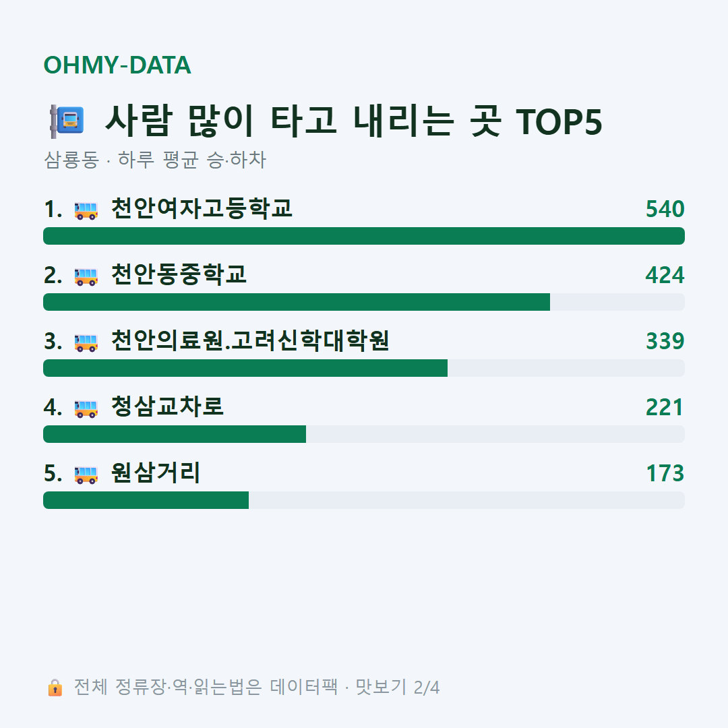Select the 청삼교차로 stop name
This screenshot has height=728, width=728.
tap(168, 406)
